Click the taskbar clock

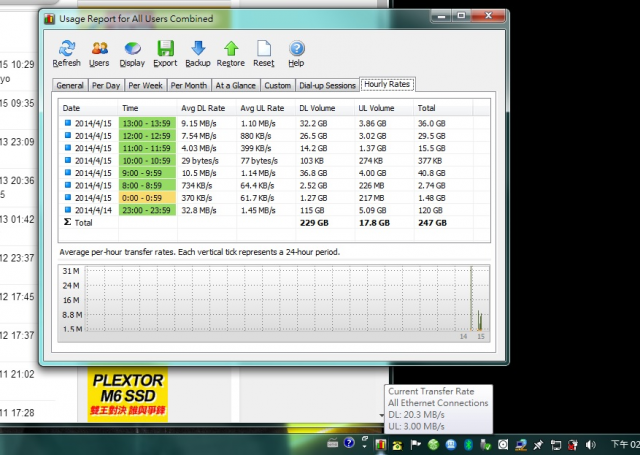[624, 444]
